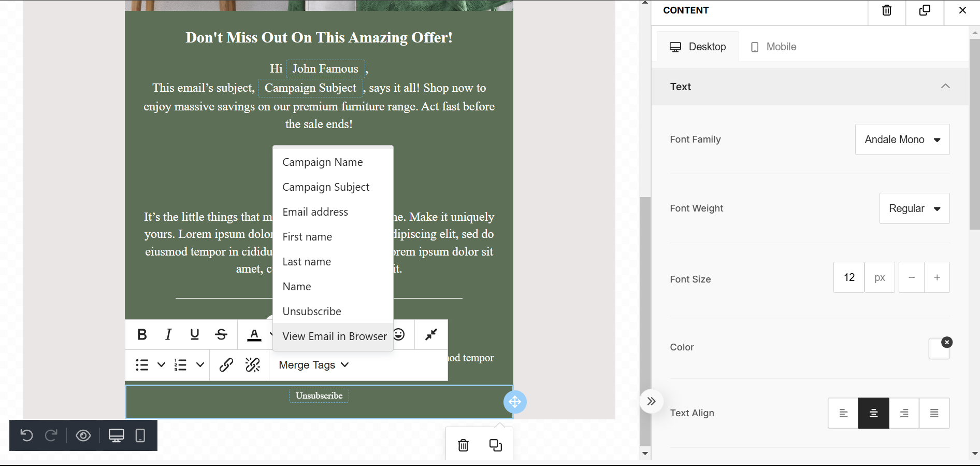
Task: Click the font size input field
Action: pyautogui.click(x=848, y=278)
